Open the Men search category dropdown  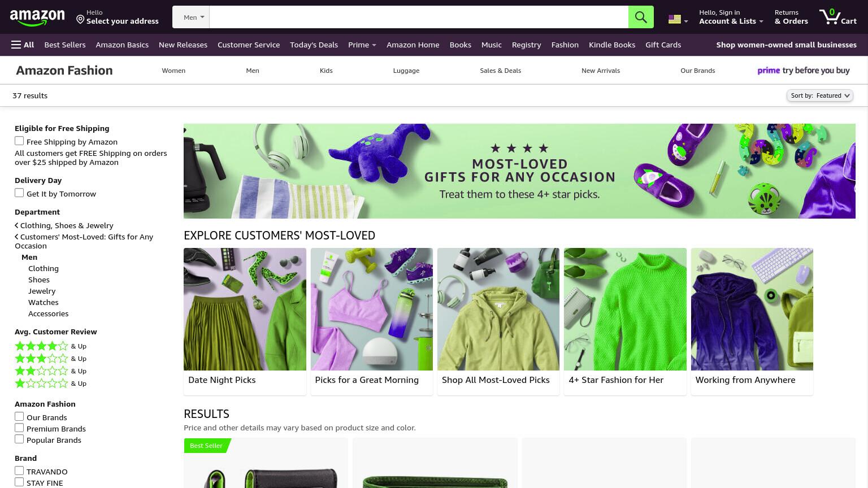pos(191,17)
